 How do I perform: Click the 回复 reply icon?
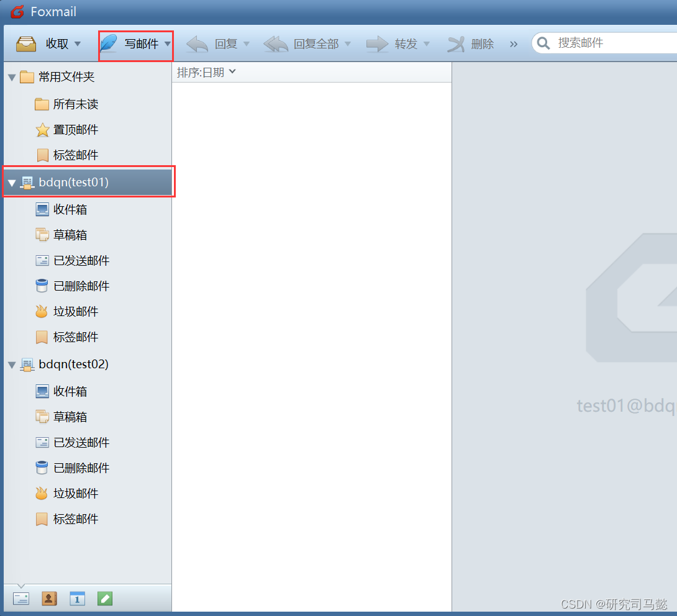coord(197,43)
